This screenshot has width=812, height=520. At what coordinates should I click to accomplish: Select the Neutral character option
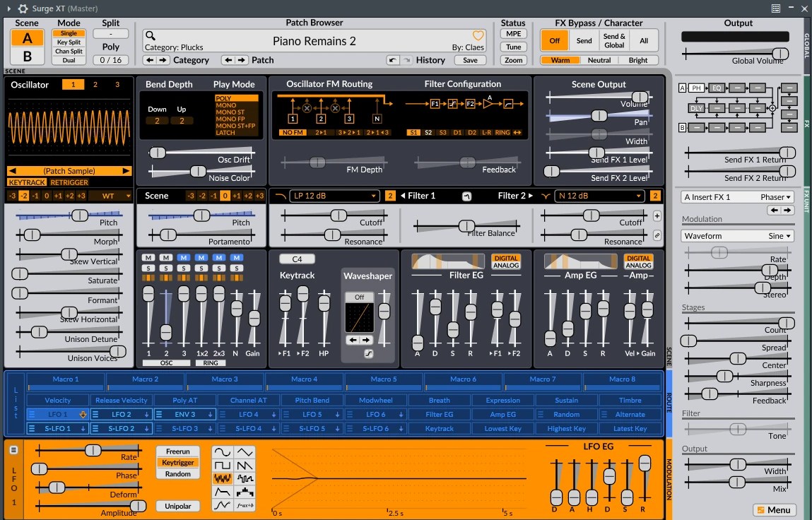pyautogui.click(x=599, y=60)
